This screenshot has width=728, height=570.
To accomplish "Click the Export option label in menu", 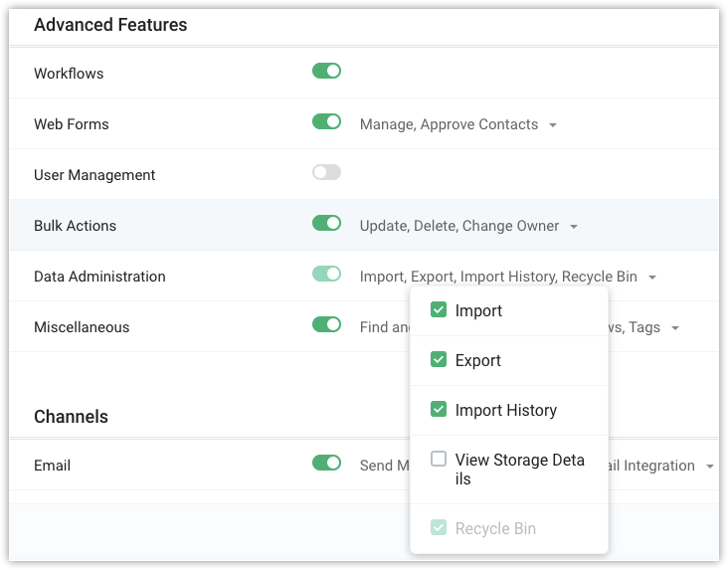I will coord(477,360).
